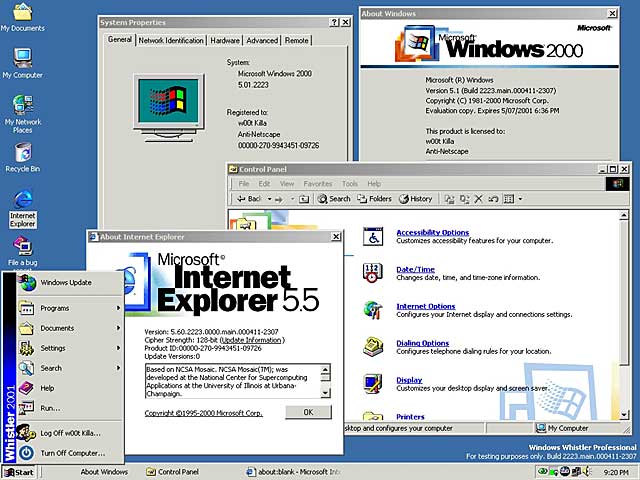Click the Date/Time clock icon
The height and width of the screenshot is (480, 640).
[x=372, y=273]
